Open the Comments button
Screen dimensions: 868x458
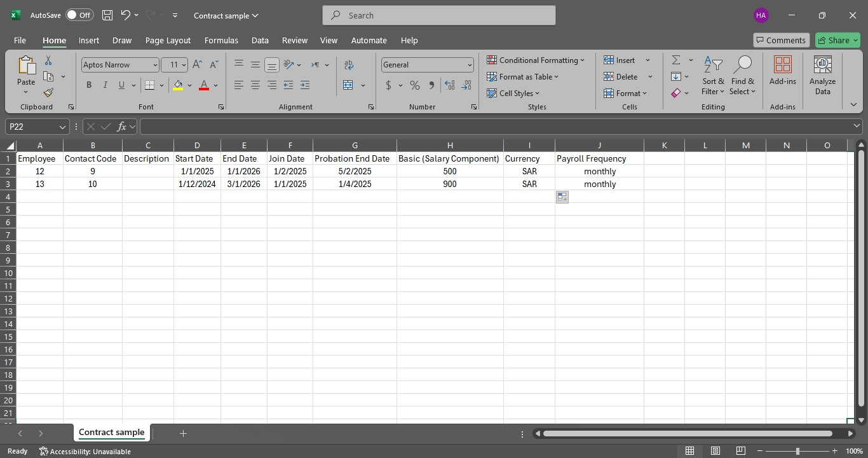tap(781, 40)
